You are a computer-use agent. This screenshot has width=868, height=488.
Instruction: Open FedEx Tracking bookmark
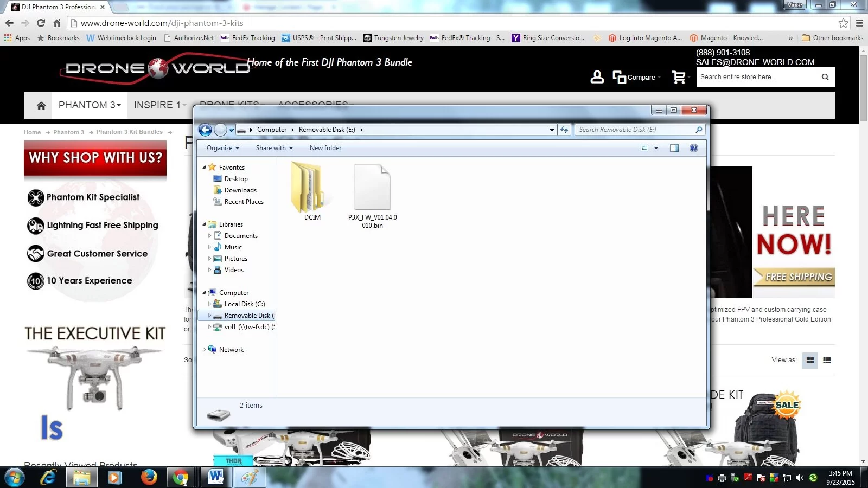[247, 38]
